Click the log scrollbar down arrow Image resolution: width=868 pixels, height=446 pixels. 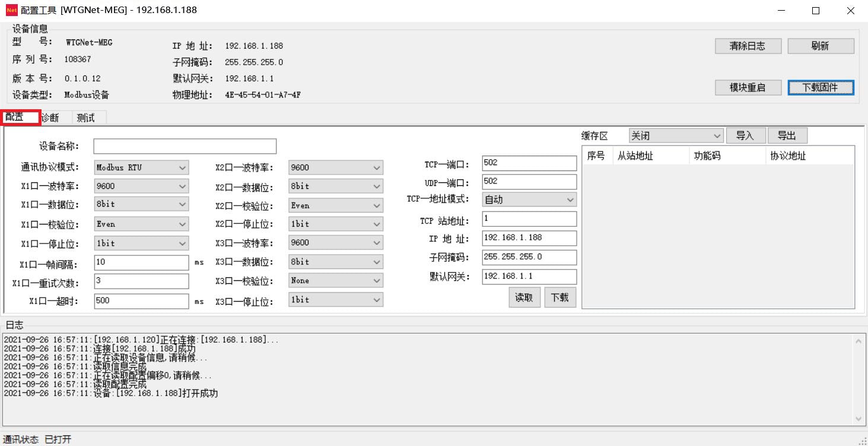(x=859, y=419)
